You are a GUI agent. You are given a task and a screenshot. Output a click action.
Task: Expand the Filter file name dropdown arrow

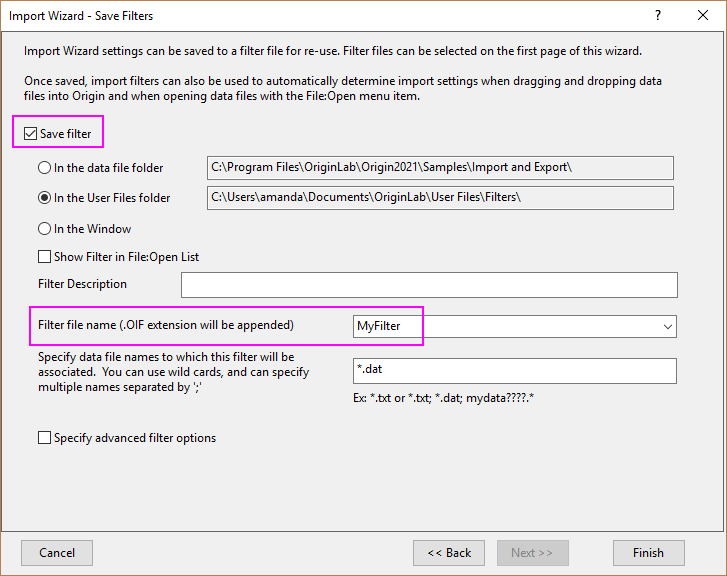(x=666, y=327)
